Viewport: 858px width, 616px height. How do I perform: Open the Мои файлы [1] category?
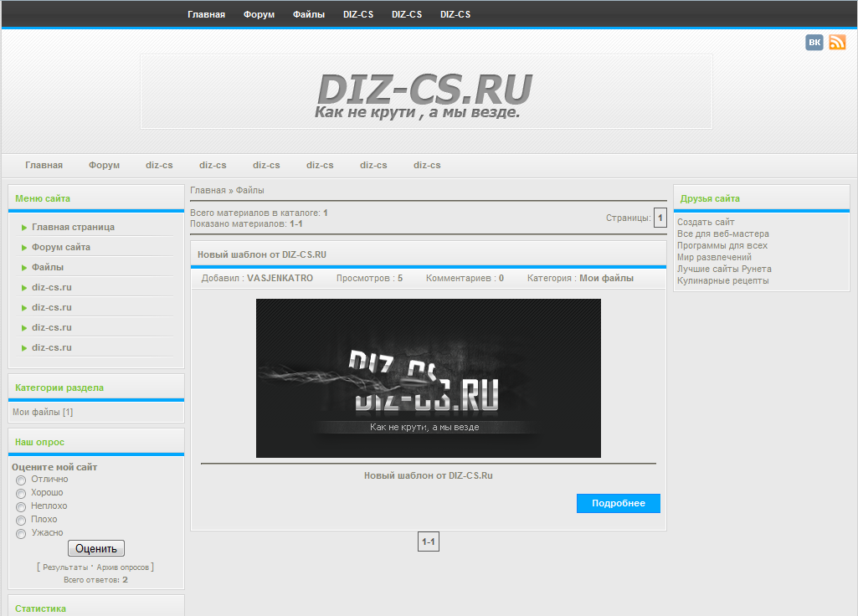[43, 412]
